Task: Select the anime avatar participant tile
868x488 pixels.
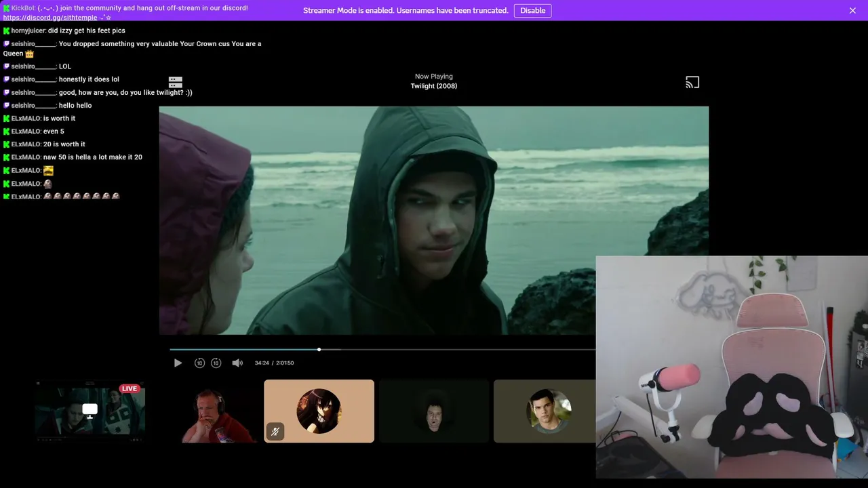Action: pos(319,411)
